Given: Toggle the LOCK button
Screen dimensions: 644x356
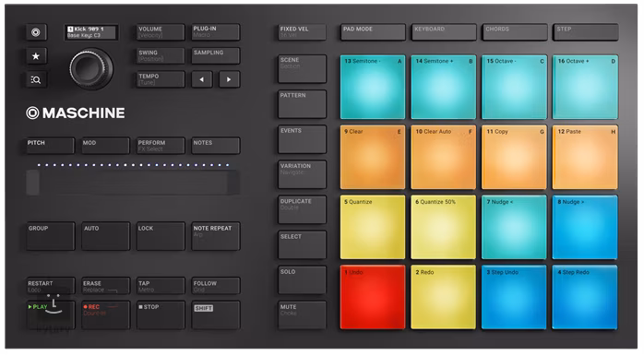Looking at the screenshot, I should [161, 236].
